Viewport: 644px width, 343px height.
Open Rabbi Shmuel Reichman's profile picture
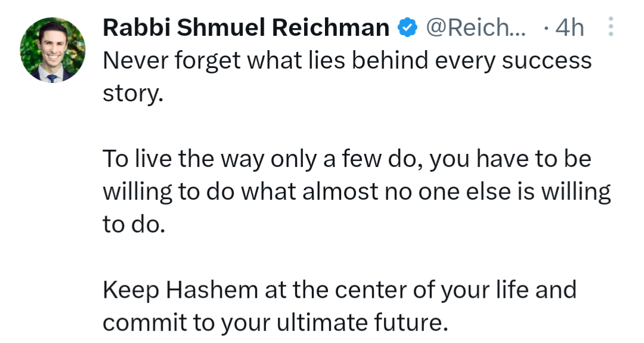(x=52, y=50)
